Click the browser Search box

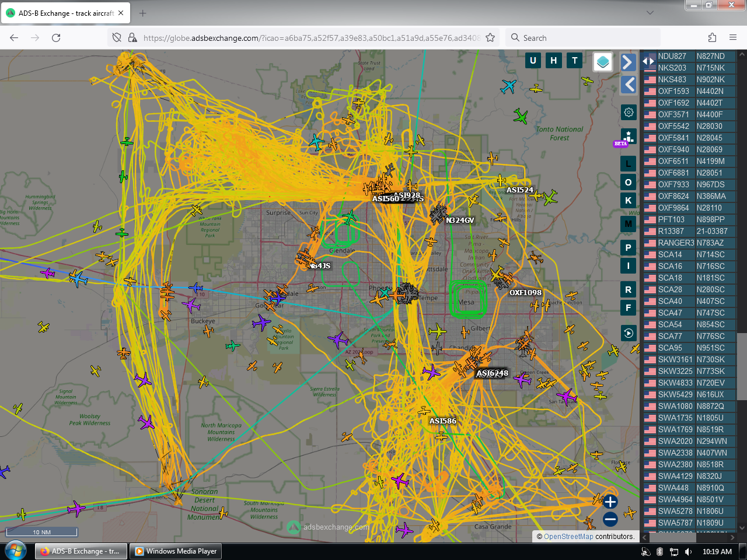[x=584, y=38]
